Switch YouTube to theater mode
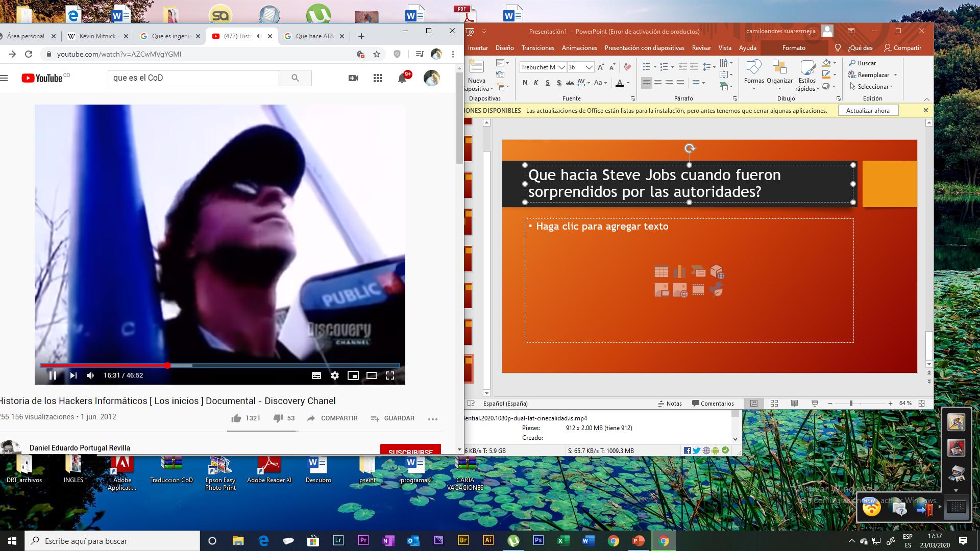This screenshot has height=551, width=980. coord(372,375)
